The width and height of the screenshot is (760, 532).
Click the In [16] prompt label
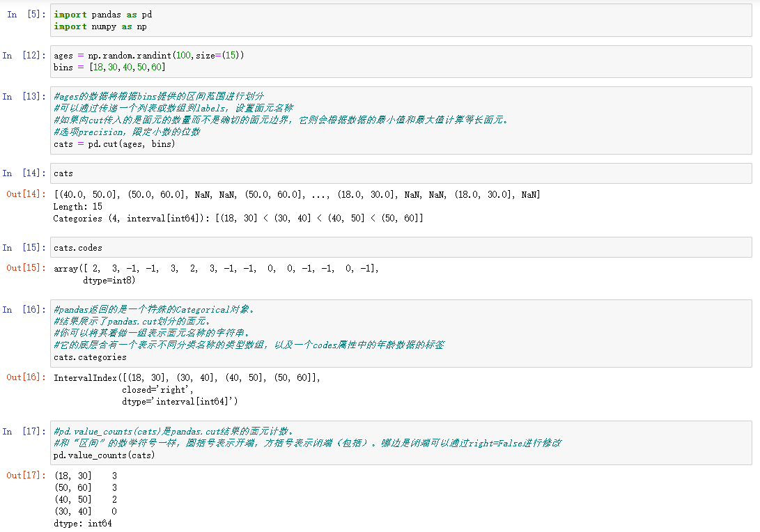(24, 310)
